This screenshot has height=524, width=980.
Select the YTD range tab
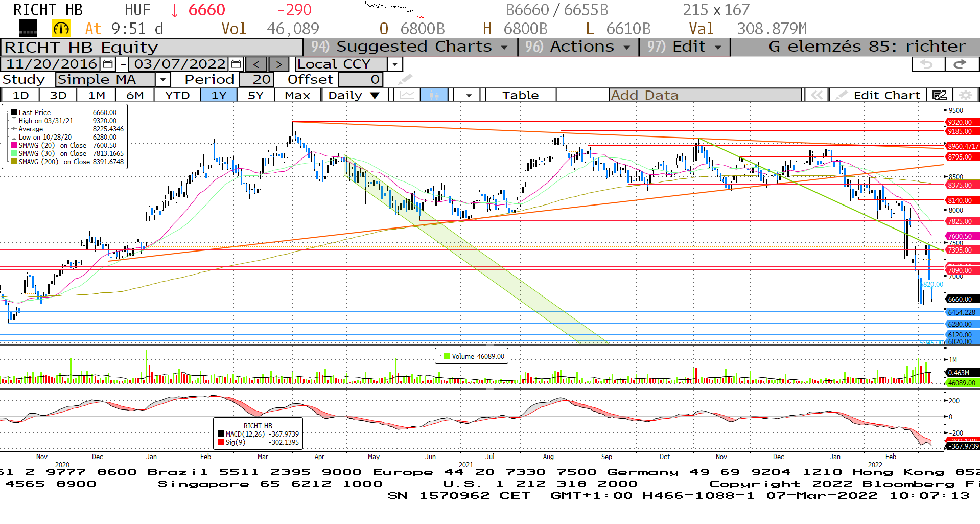tap(177, 95)
